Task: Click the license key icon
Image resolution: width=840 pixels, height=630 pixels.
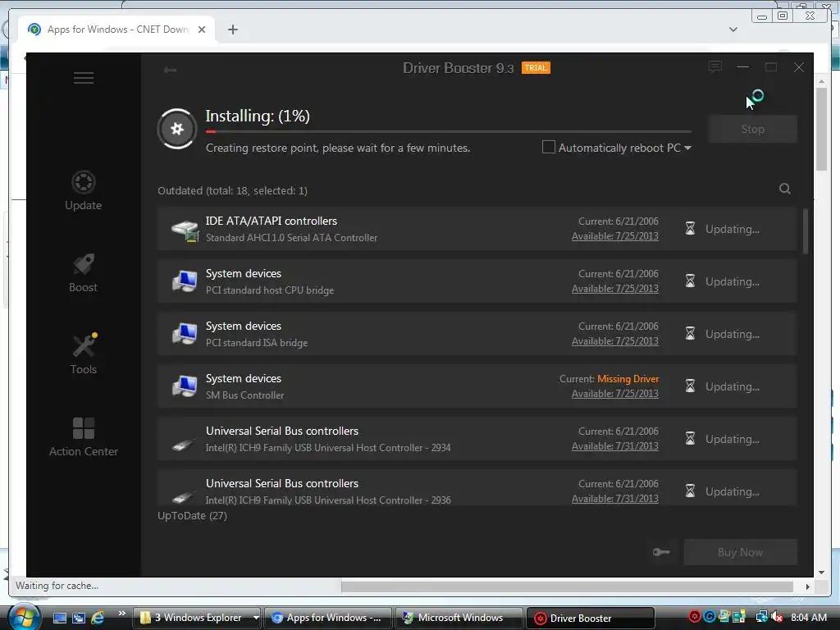Action: pos(661,552)
